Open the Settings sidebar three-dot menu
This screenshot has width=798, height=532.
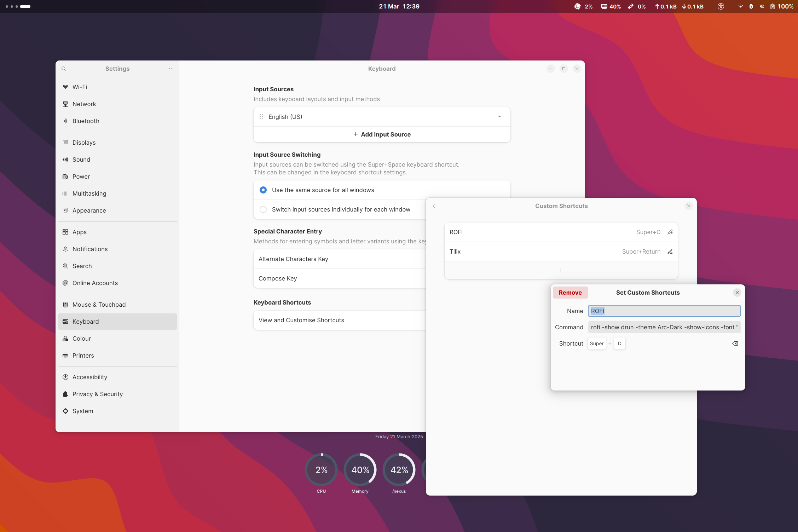click(x=171, y=69)
